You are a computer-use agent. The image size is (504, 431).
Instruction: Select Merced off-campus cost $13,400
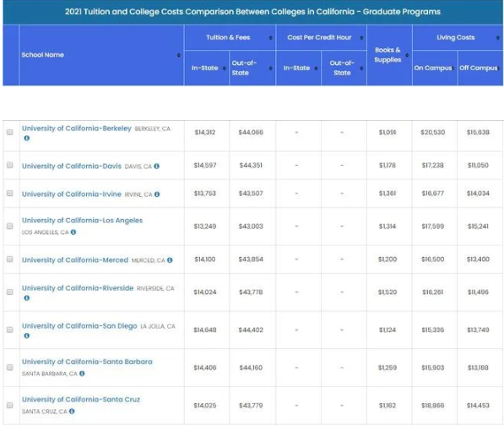(478, 259)
